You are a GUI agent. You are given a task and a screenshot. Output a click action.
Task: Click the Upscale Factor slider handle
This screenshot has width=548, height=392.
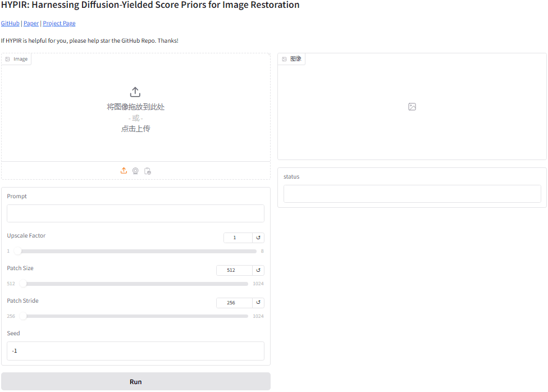click(18, 251)
